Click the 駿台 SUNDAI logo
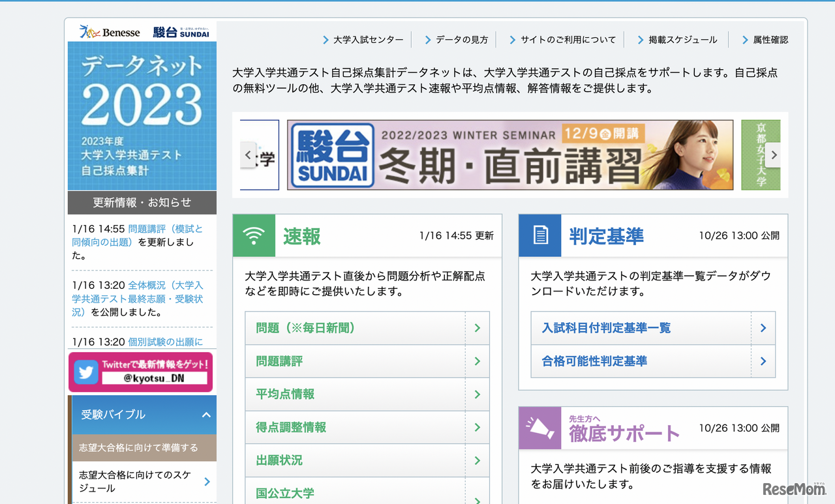The height and width of the screenshot is (504, 835). pyautogui.click(x=181, y=32)
